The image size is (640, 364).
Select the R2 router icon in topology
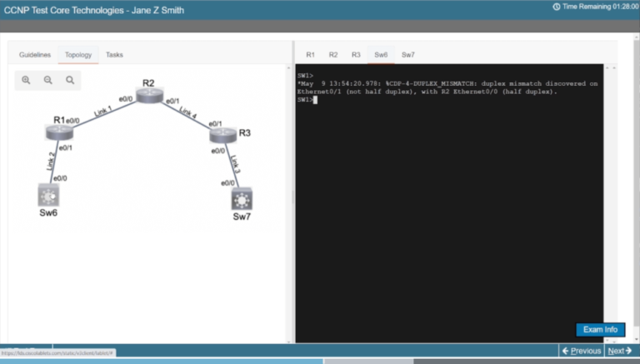[x=149, y=95]
